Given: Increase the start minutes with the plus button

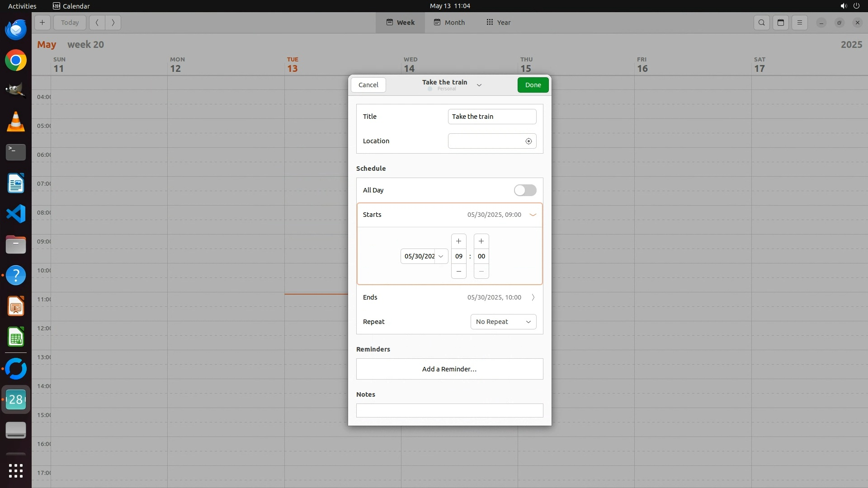Looking at the screenshot, I should tap(481, 241).
